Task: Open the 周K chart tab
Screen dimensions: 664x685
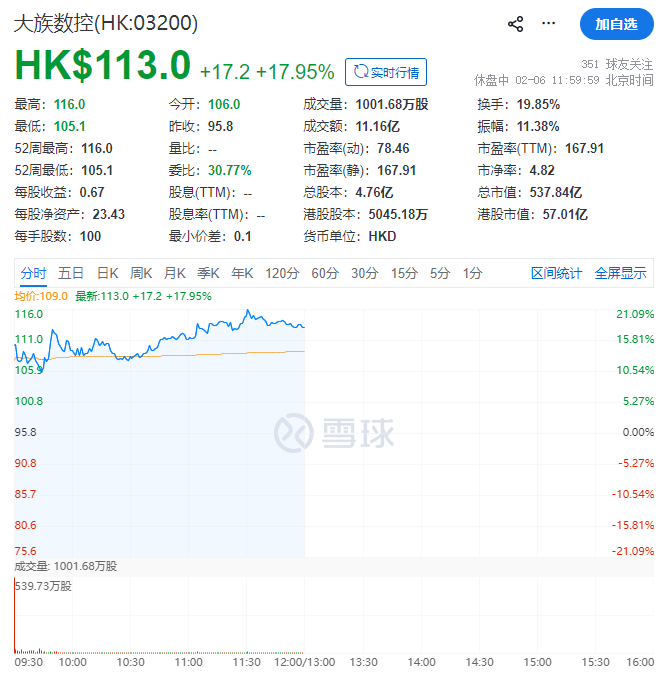Action: 141,273
